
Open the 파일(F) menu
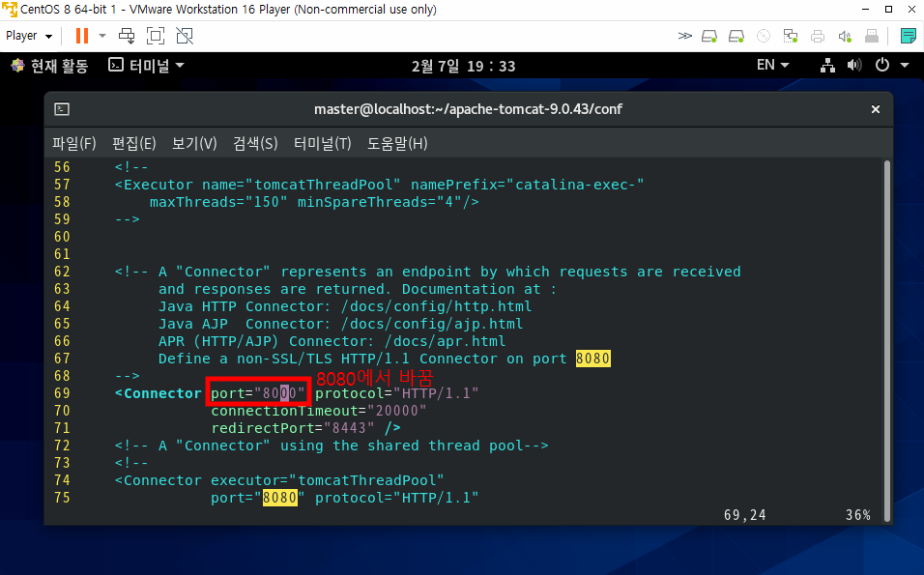74,143
